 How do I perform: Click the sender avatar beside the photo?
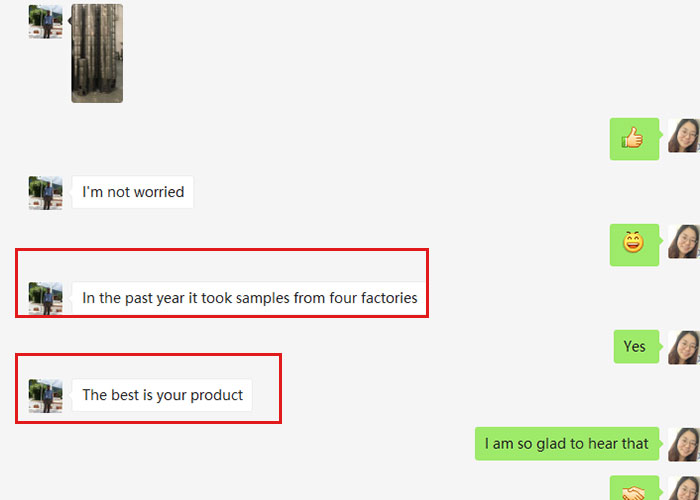click(x=45, y=21)
